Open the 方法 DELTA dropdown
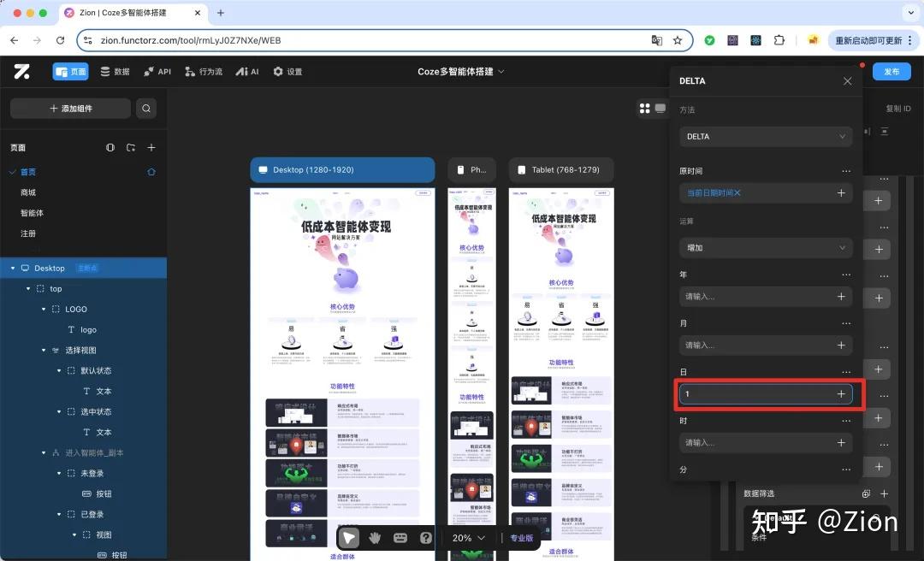Image resolution: width=924 pixels, height=561 pixels. click(766, 136)
